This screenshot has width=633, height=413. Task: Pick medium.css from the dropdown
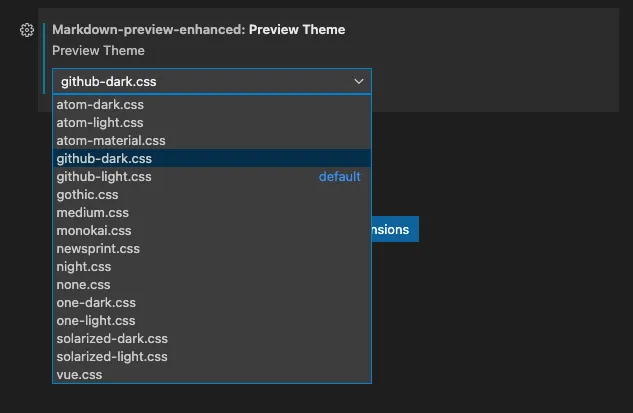pyautogui.click(x=93, y=212)
